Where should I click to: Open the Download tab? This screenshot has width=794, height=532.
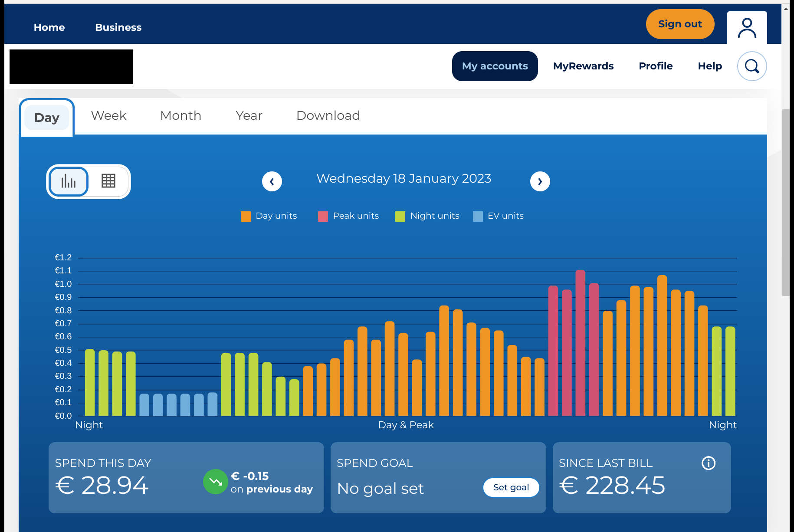[x=328, y=115]
